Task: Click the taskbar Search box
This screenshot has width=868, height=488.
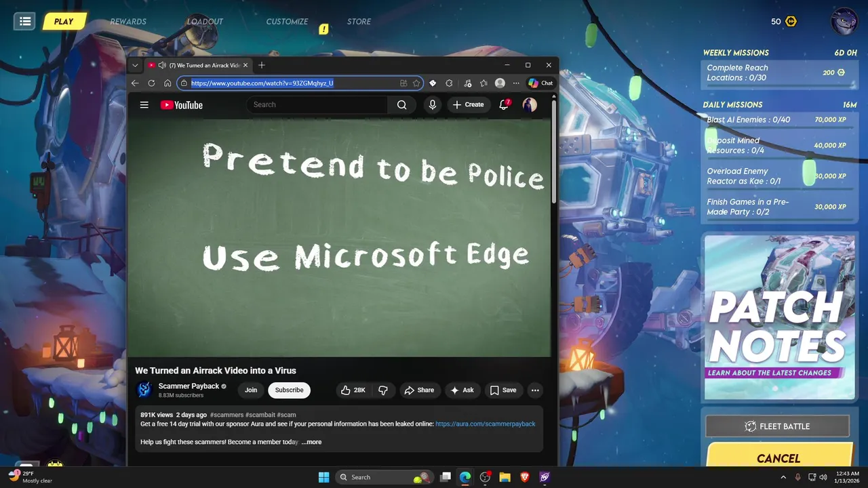Action: point(384,477)
